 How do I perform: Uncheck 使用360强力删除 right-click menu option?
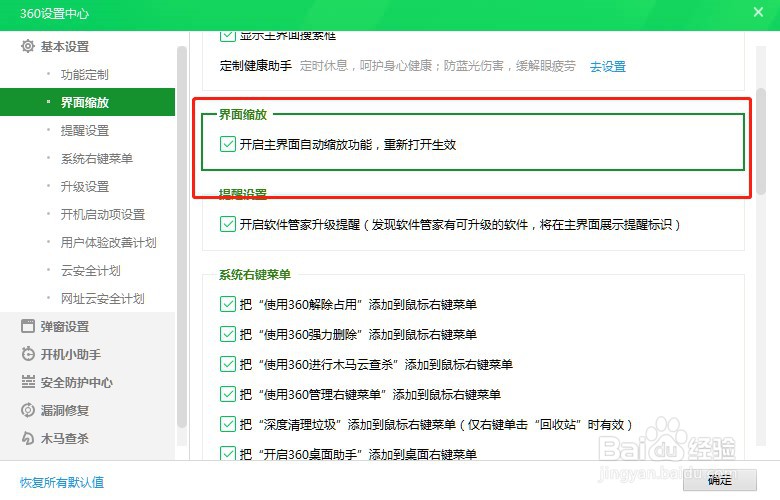click(x=227, y=334)
